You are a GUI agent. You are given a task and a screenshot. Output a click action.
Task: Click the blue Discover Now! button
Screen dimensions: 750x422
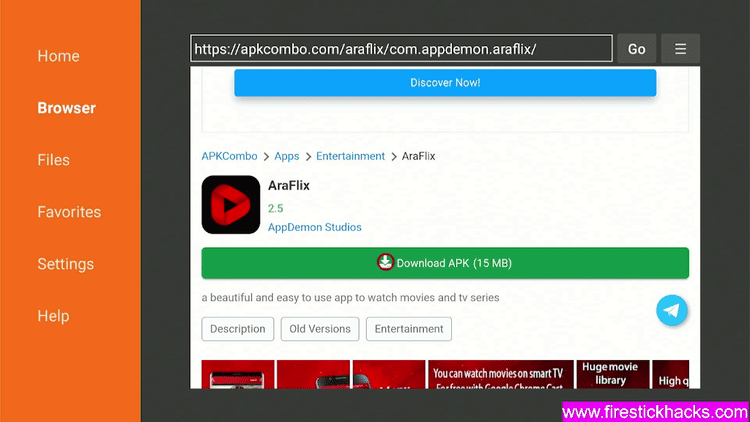point(445,83)
